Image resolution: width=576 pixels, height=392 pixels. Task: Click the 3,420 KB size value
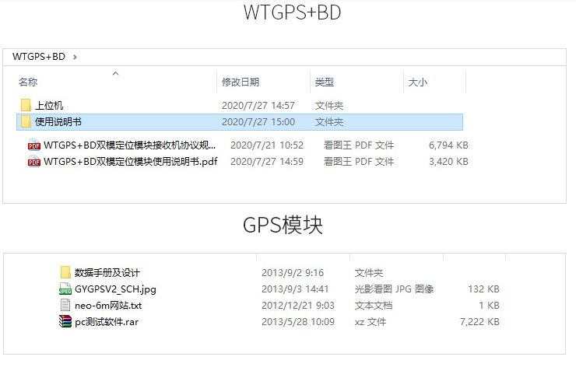click(448, 162)
